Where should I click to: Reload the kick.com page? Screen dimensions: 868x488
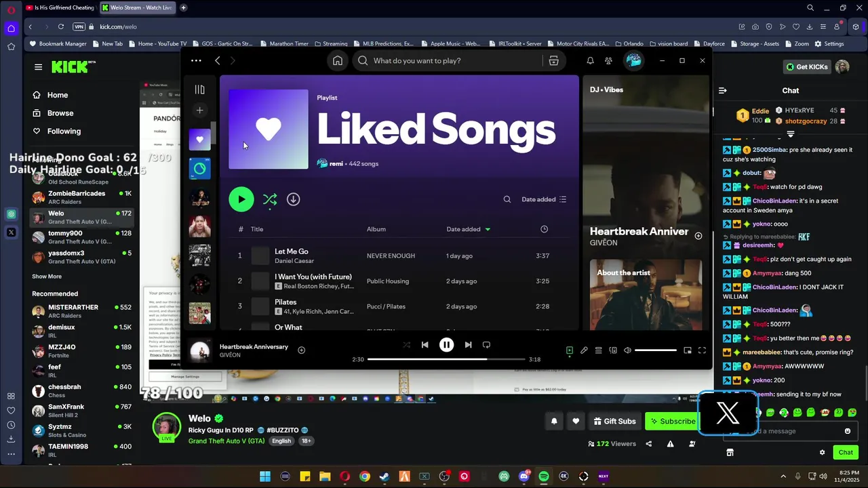pyautogui.click(x=61, y=26)
